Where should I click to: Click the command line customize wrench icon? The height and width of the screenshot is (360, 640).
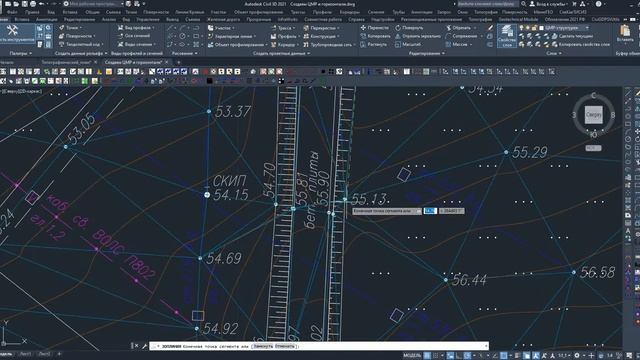point(144,346)
